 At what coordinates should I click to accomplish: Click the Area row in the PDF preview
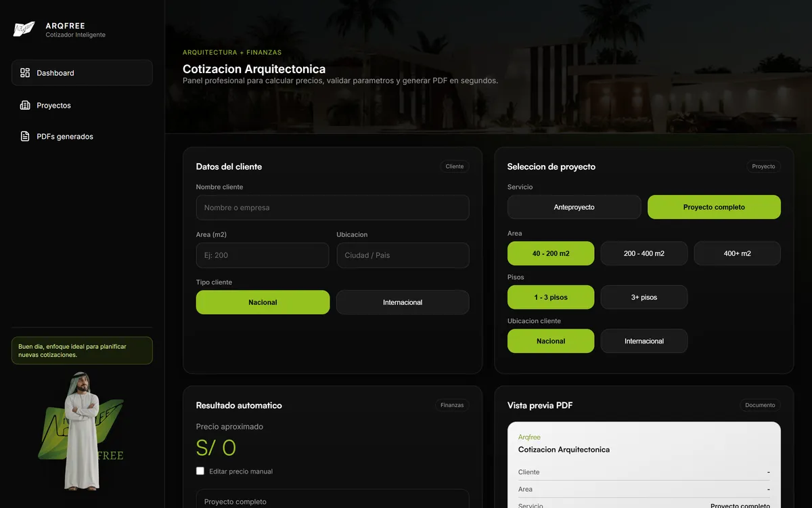pyautogui.click(x=644, y=489)
